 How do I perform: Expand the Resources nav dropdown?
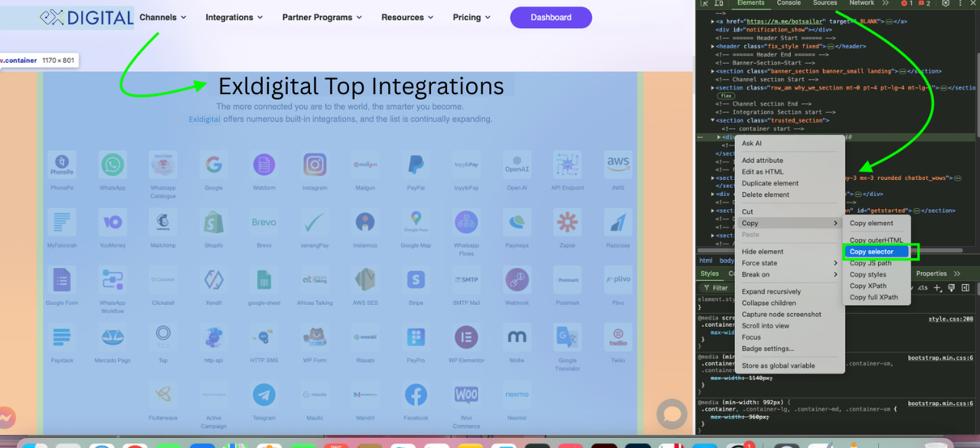[407, 17]
